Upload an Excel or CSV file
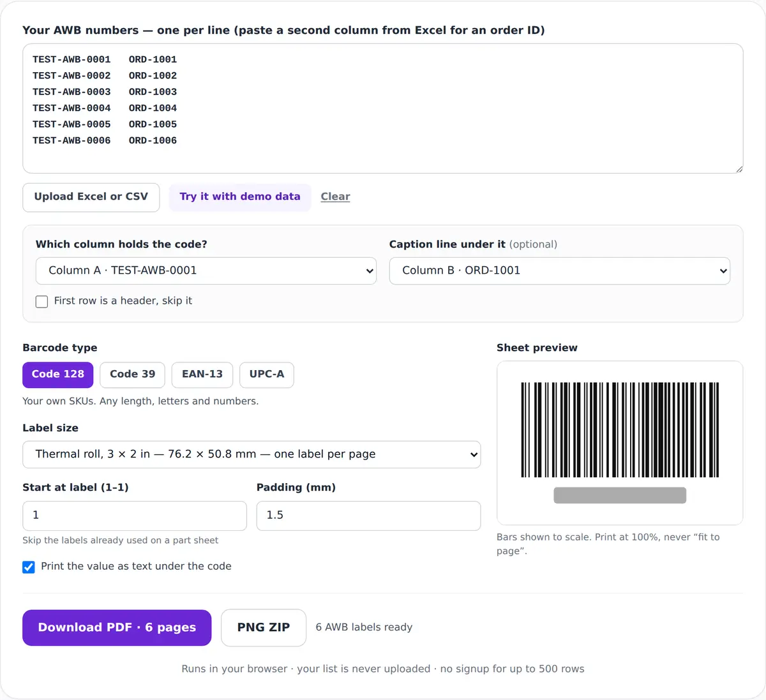This screenshot has height=700, width=766. click(x=91, y=197)
